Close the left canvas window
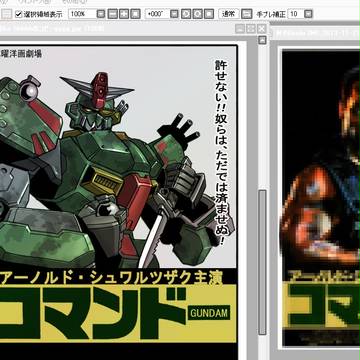 [262, 29]
